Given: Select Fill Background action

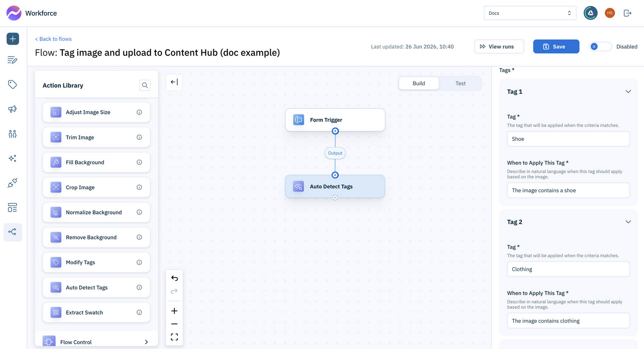Looking at the screenshot, I should 96,162.
